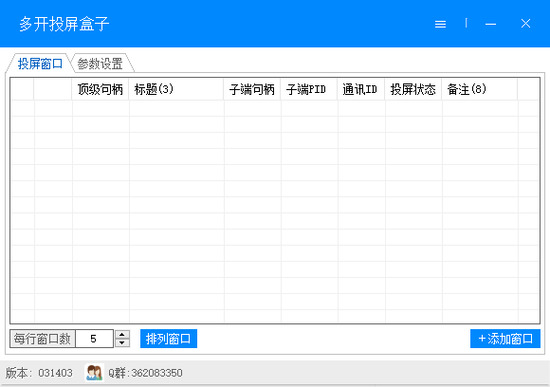550x387 pixels.
Task: Click the 通讯ID column header
Action: pyautogui.click(x=361, y=89)
